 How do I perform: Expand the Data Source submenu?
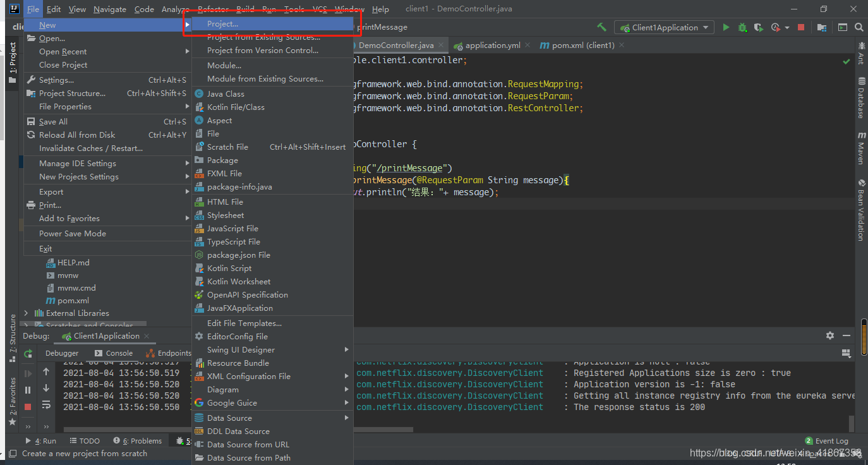[x=272, y=418]
